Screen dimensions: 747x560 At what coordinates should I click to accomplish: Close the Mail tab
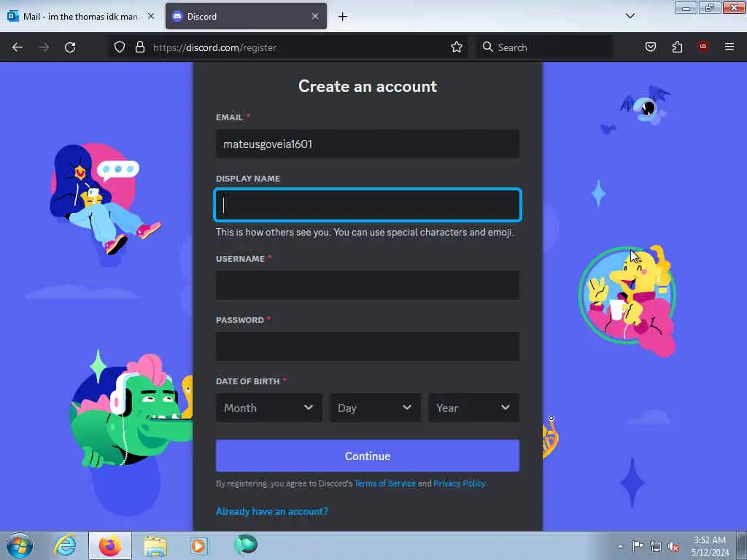coord(151,16)
